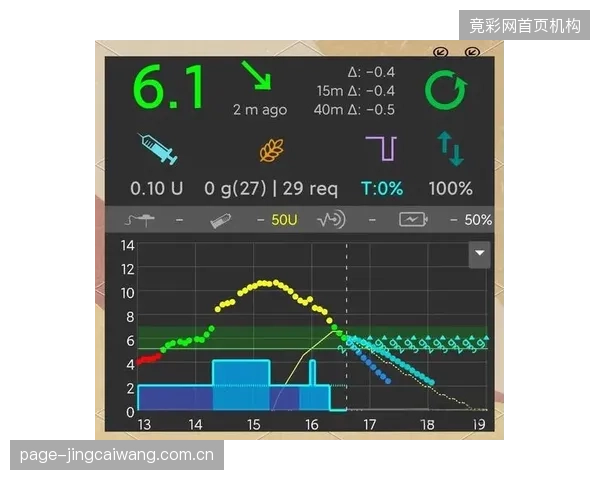Tap the sensor signal icon
Screen dimensions: 600x480
331,220
